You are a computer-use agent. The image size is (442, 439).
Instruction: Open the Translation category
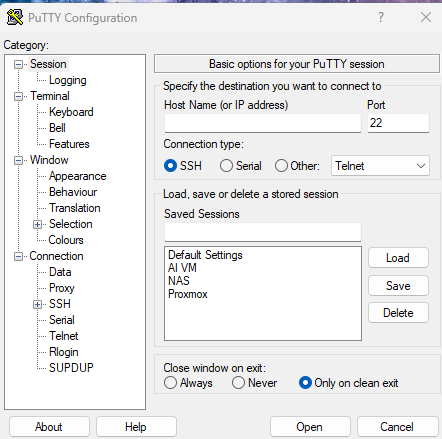point(75,208)
